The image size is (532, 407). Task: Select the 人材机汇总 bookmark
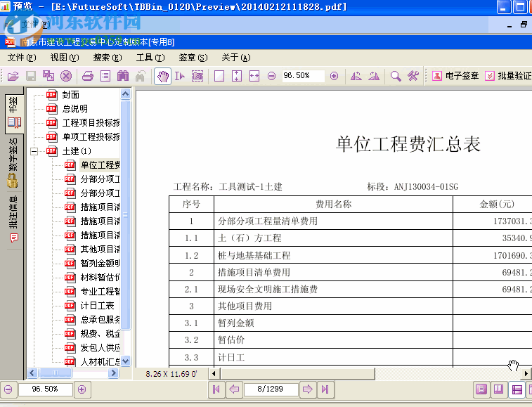pos(100,362)
